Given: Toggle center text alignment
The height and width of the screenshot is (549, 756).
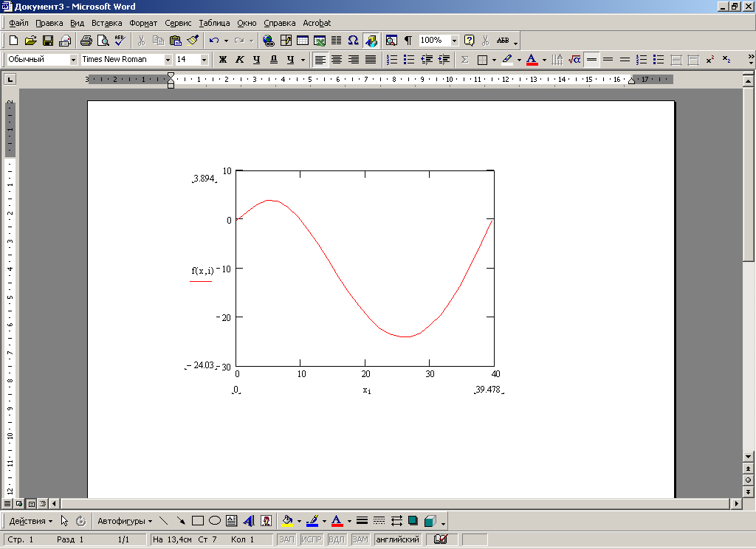Looking at the screenshot, I should (x=337, y=59).
